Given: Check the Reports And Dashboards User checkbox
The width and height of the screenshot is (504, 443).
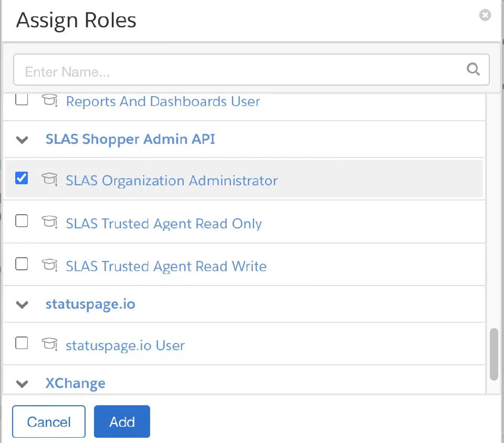Looking at the screenshot, I should click(22, 99).
